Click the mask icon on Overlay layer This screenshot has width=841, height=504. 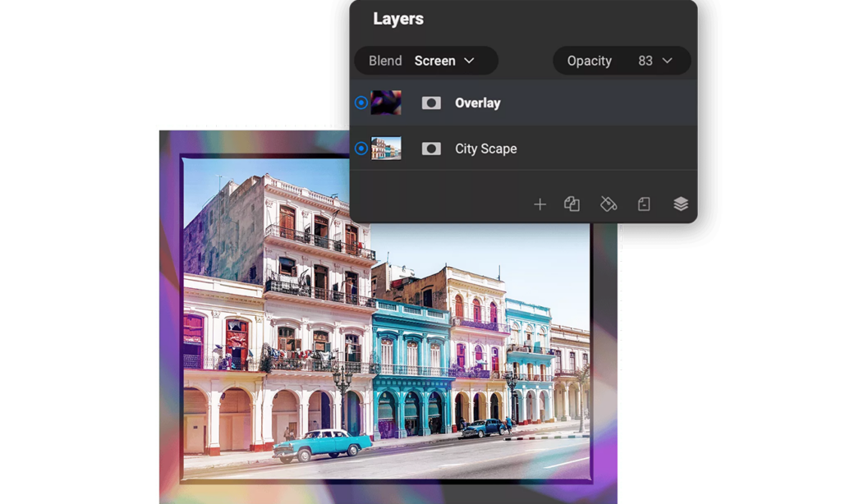click(x=431, y=103)
